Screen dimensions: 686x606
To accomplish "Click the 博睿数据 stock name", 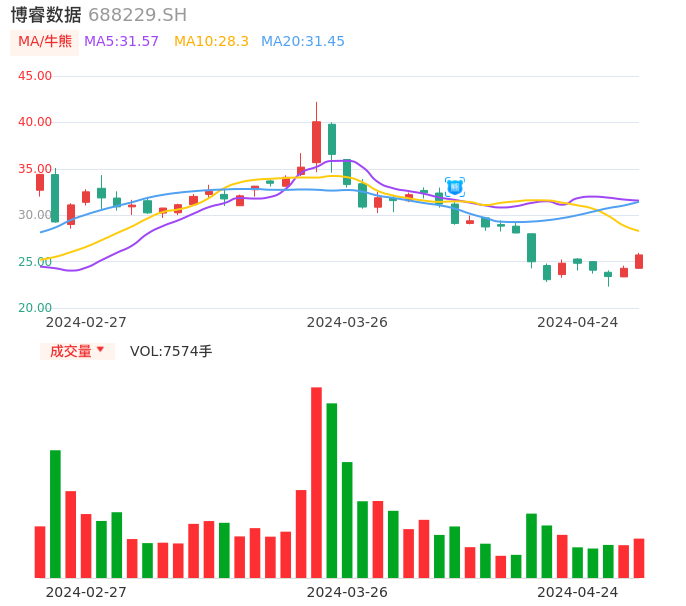I will click(x=46, y=15).
